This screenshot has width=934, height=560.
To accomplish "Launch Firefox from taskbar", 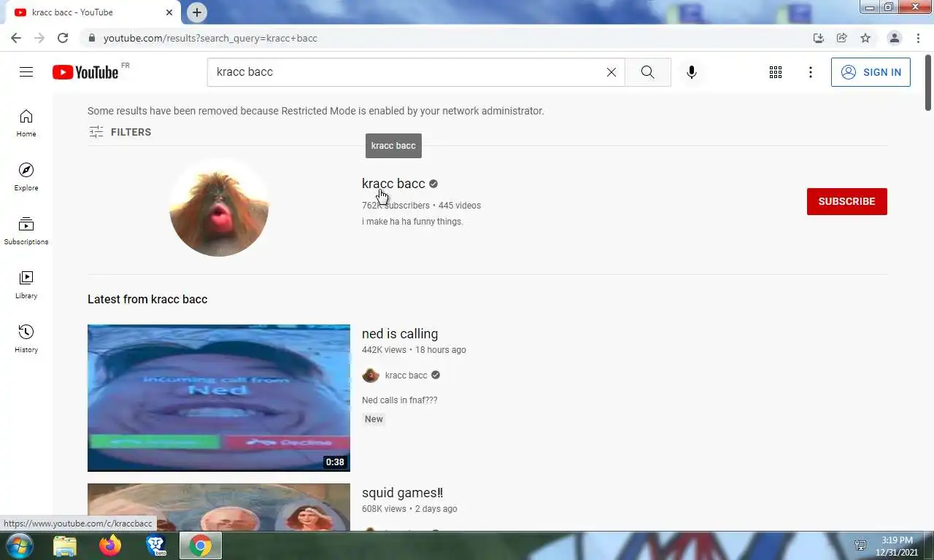I will [110, 545].
